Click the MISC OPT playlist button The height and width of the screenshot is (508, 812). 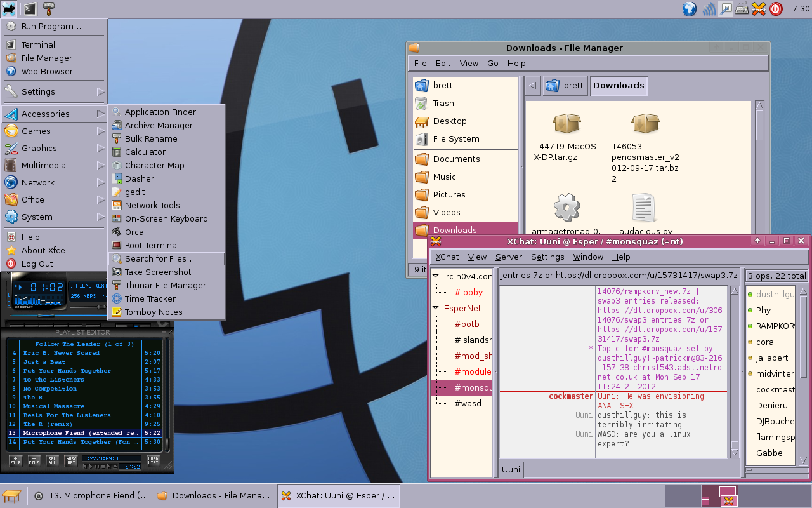(x=71, y=461)
